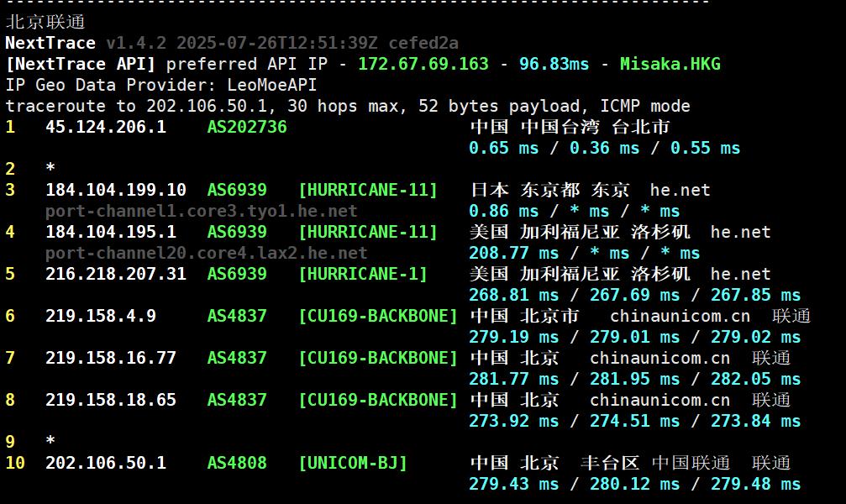Click the IP 219.158.4.9 on hop 6
This screenshot has width=846, height=504.
[x=101, y=316]
